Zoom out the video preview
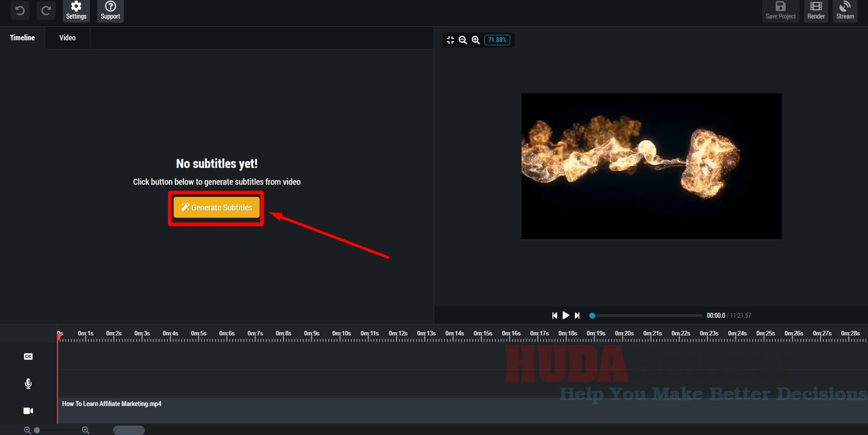This screenshot has height=435, width=868. (463, 40)
